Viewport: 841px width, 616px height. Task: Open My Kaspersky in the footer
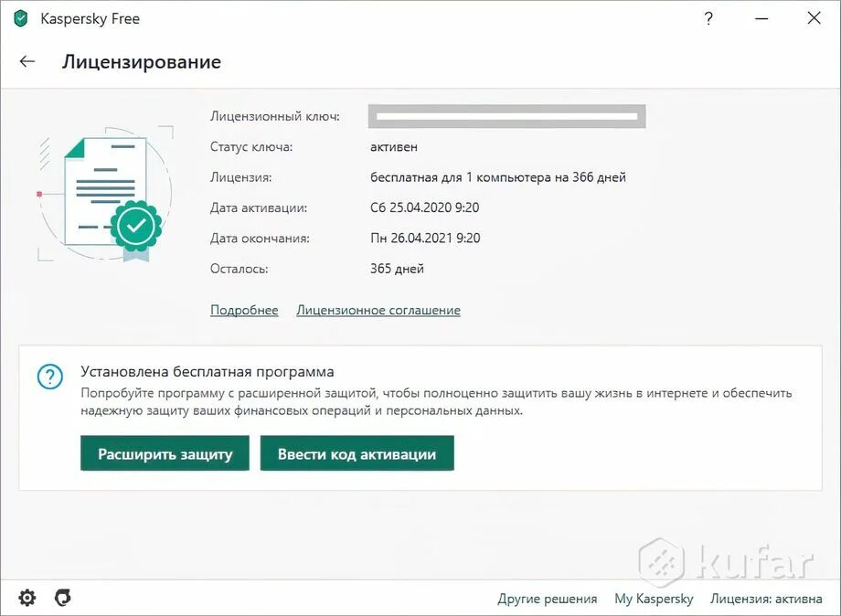(654, 599)
